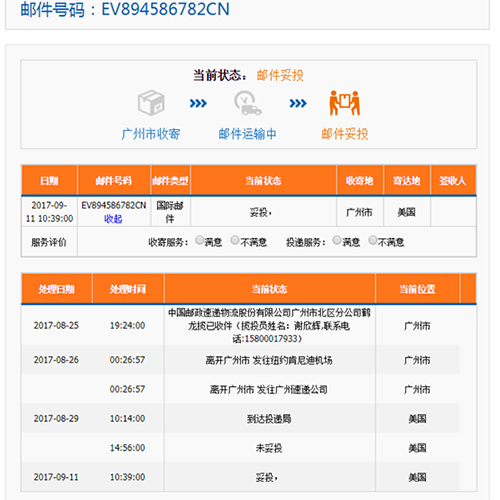The height and width of the screenshot is (500, 500).
Task: Click the 当前位置 column header
Action: coord(417,289)
